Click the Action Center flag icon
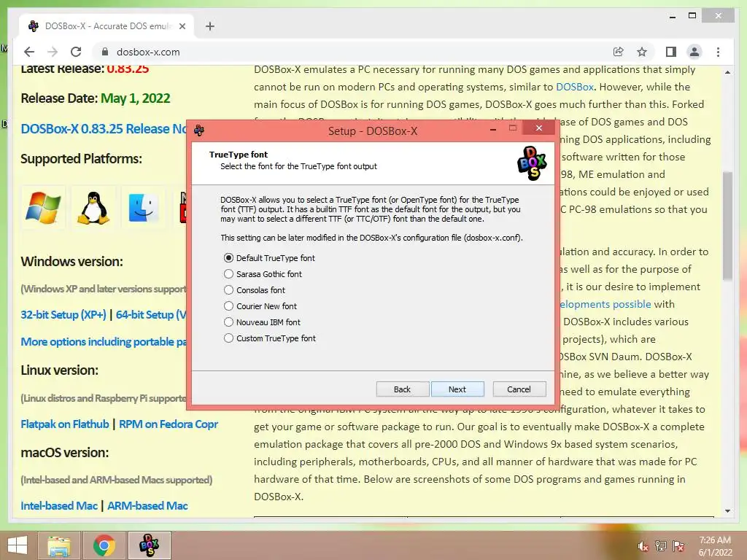This screenshot has width=747, height=560. (x=678, y=546)
